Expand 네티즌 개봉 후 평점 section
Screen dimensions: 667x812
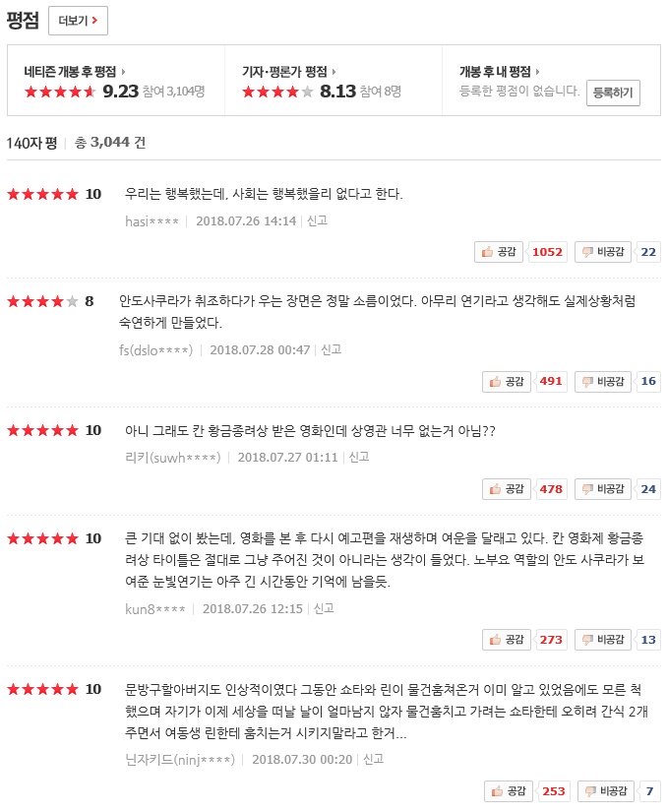click(75, 71)
